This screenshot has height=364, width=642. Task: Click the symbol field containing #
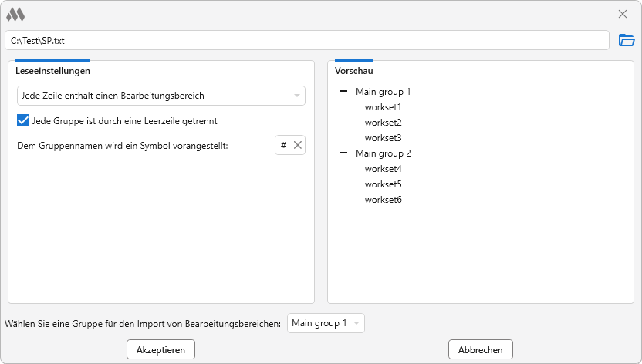coord(283,145)
